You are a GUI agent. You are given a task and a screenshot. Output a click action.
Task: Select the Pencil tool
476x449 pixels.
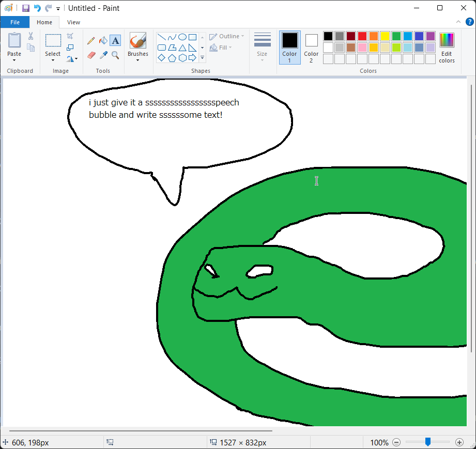coord(91,40)
